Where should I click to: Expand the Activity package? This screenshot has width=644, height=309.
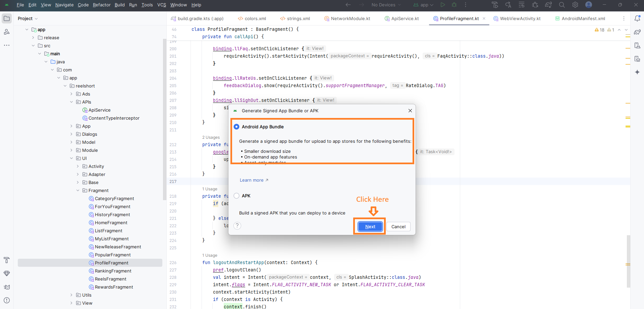point(78,166)
